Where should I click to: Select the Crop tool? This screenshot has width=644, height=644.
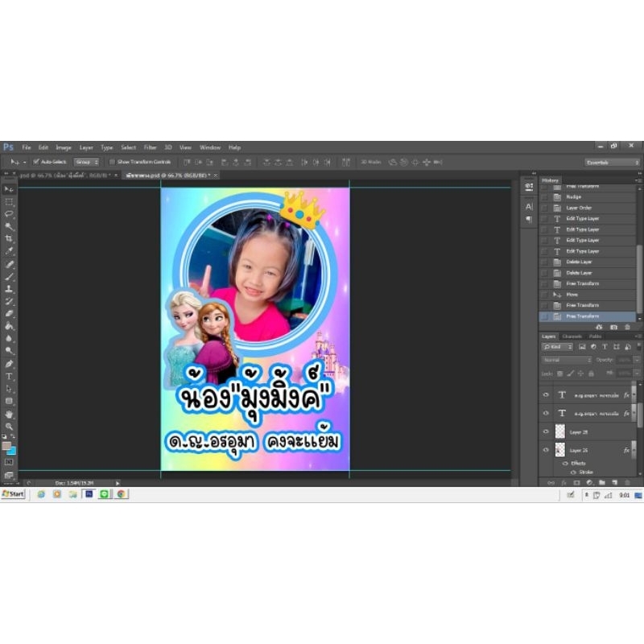(9, 238)
